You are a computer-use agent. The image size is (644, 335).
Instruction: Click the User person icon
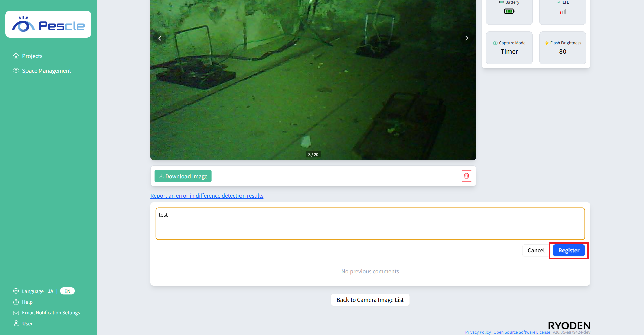click(x=16, y=323)
